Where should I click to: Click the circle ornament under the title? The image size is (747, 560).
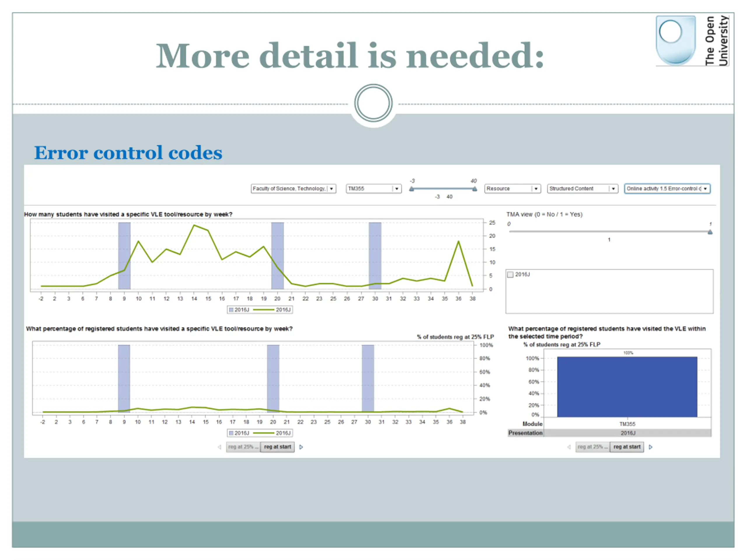coord(373,103)
